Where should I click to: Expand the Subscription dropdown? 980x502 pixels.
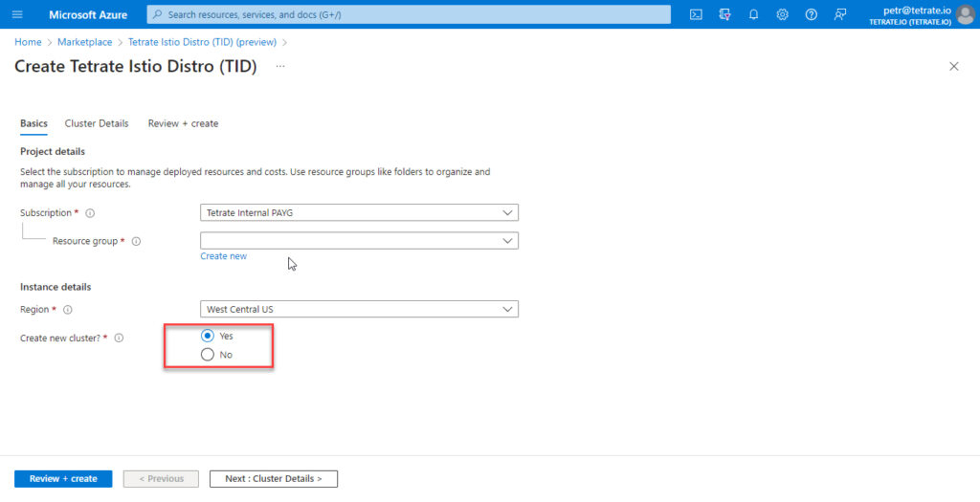[x=359, y=212]
